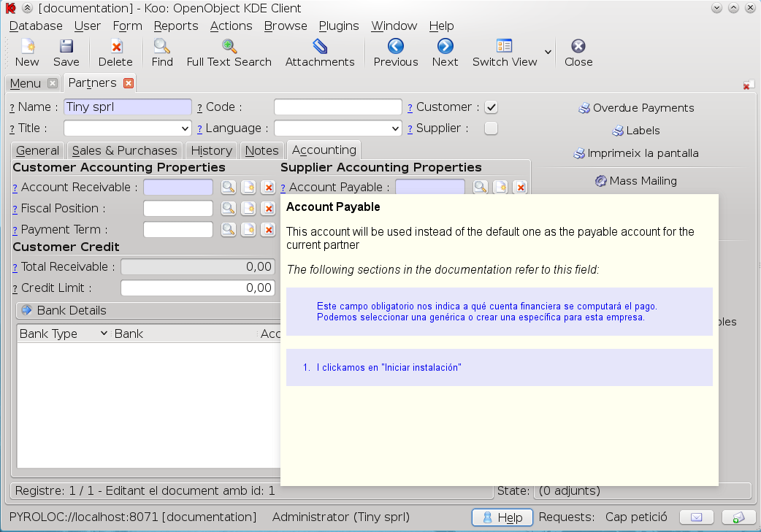Screen dimensions: 761x532
Task: Open the Browse menu
Action: tap(286, 26)
